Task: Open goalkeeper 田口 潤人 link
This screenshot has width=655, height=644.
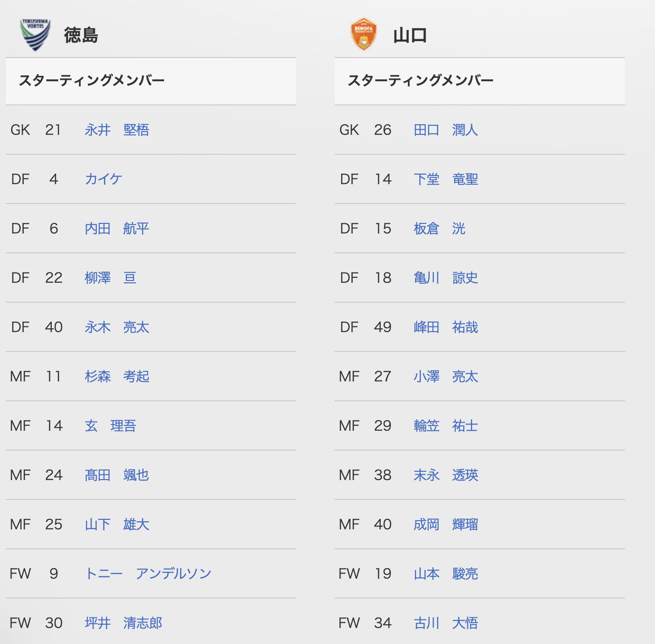Action: pos(446,130)
